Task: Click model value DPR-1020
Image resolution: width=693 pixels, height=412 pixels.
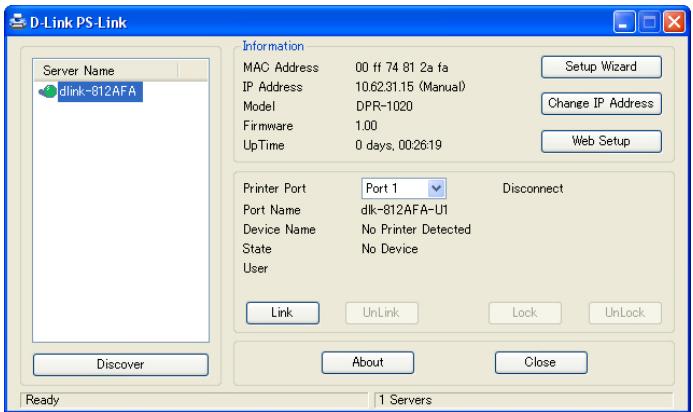Action: (x=384, y=106)
